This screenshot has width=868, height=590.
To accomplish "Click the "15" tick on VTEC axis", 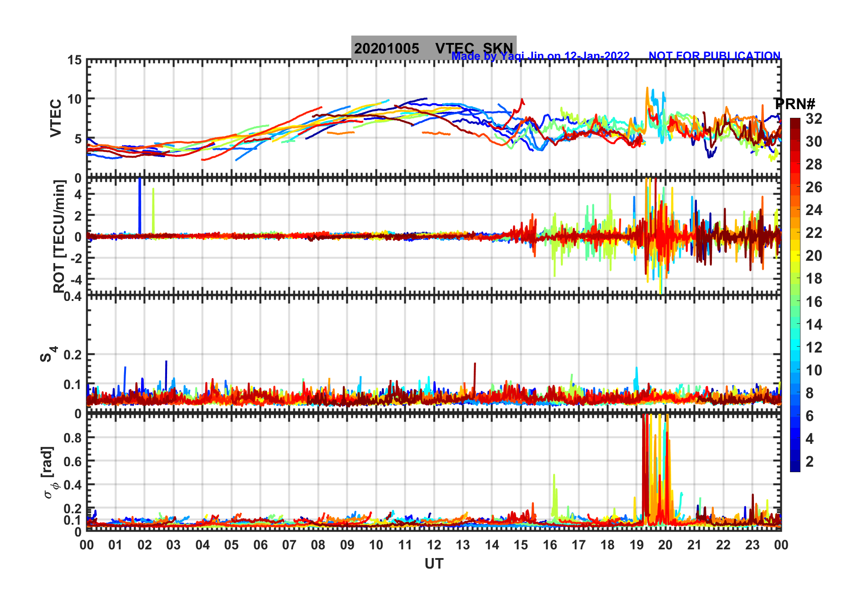I will 75,60.
